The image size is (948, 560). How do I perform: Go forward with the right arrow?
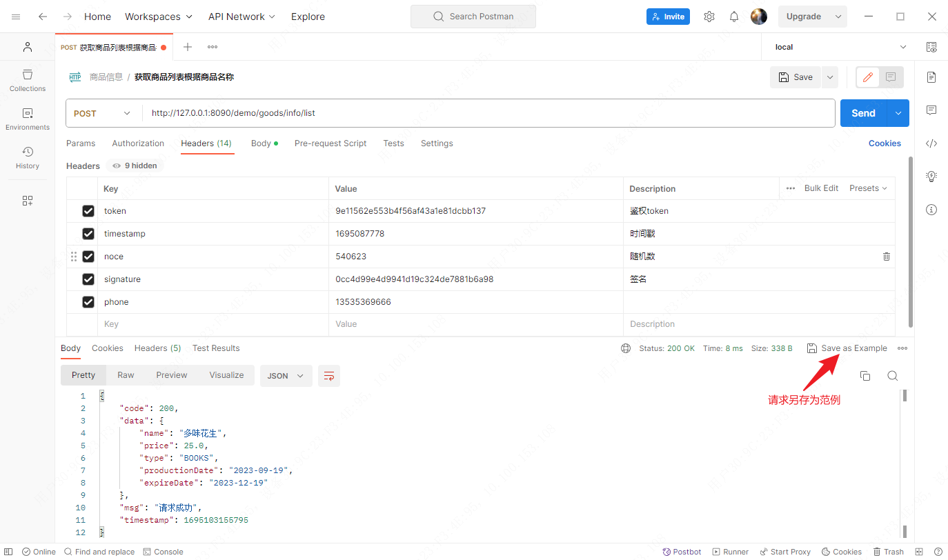(x=67, y=17)
